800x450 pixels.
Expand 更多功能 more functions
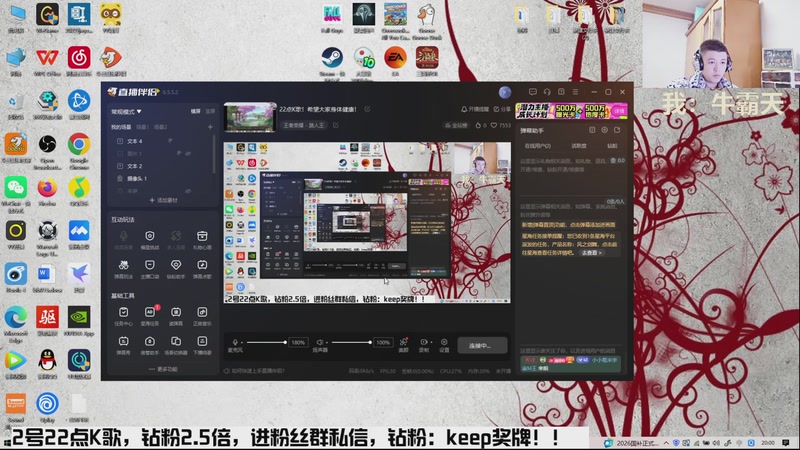[163, 369]
